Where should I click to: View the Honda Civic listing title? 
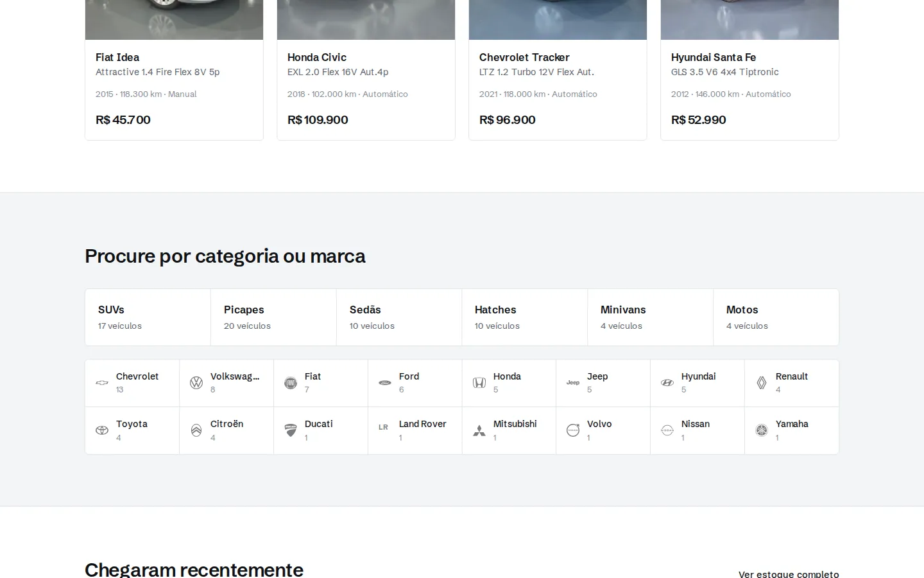(317, 57)
